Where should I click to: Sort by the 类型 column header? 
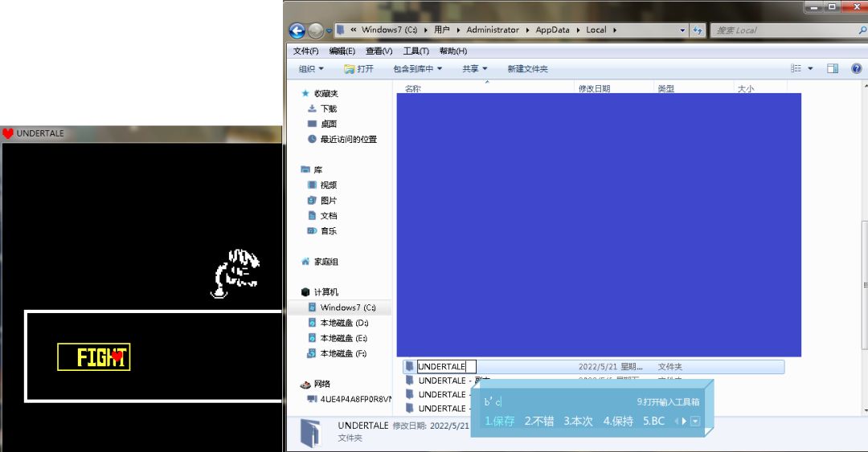click(x=666, y=88)
